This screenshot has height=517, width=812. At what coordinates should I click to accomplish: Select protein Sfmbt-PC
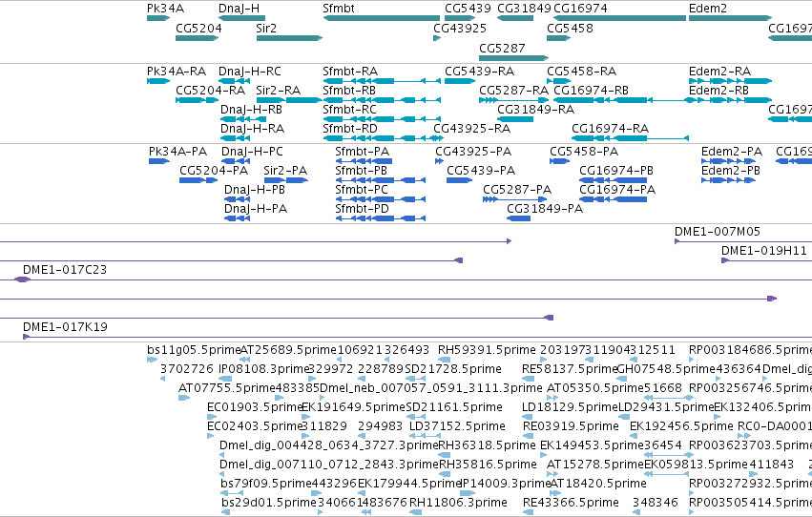pyautogui.click(x=381, y=199)
